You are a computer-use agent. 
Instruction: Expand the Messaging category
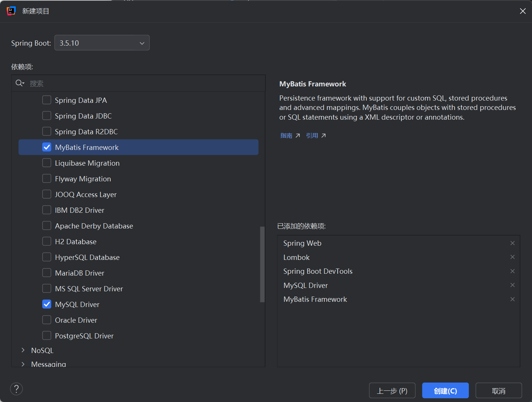coord(23,364)
